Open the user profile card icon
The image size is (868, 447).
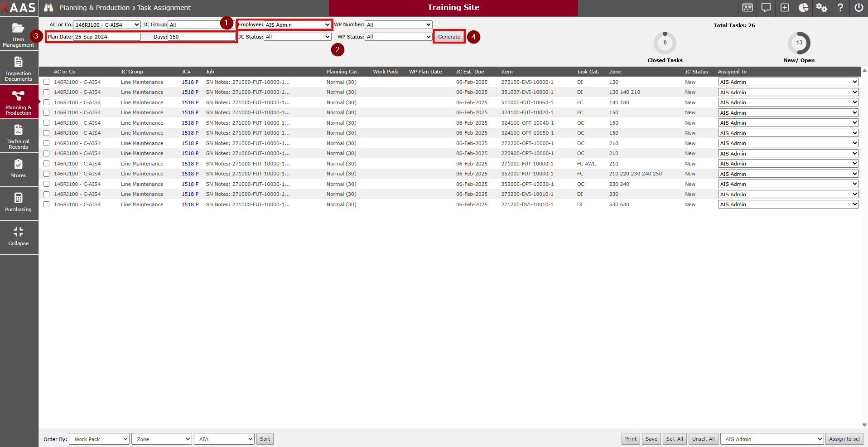[747, 8]
